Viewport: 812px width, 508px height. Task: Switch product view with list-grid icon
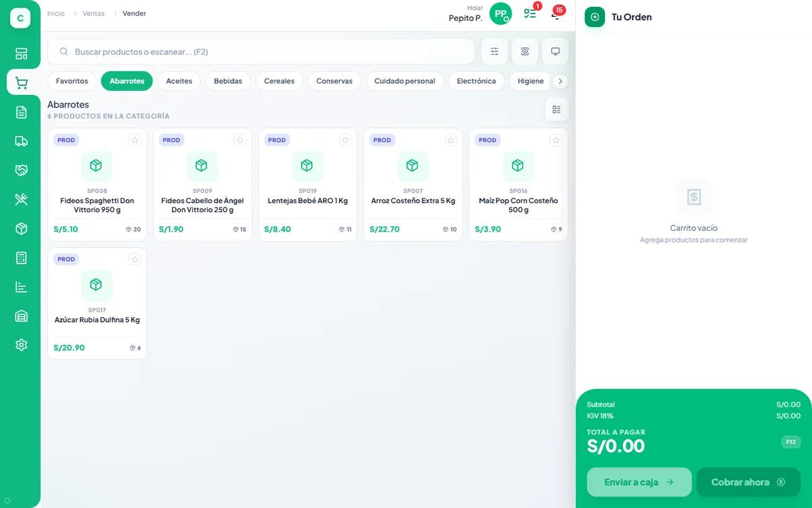[556, 109]
